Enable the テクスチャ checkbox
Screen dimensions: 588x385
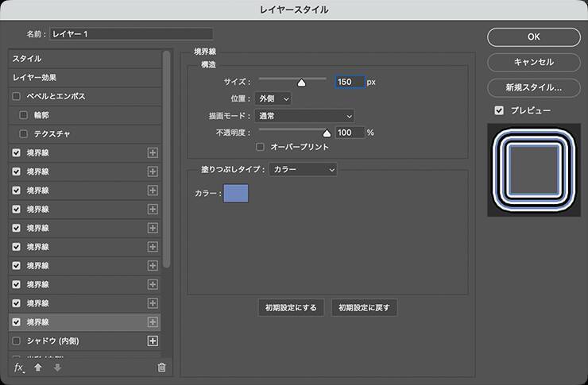pos(23,133)
